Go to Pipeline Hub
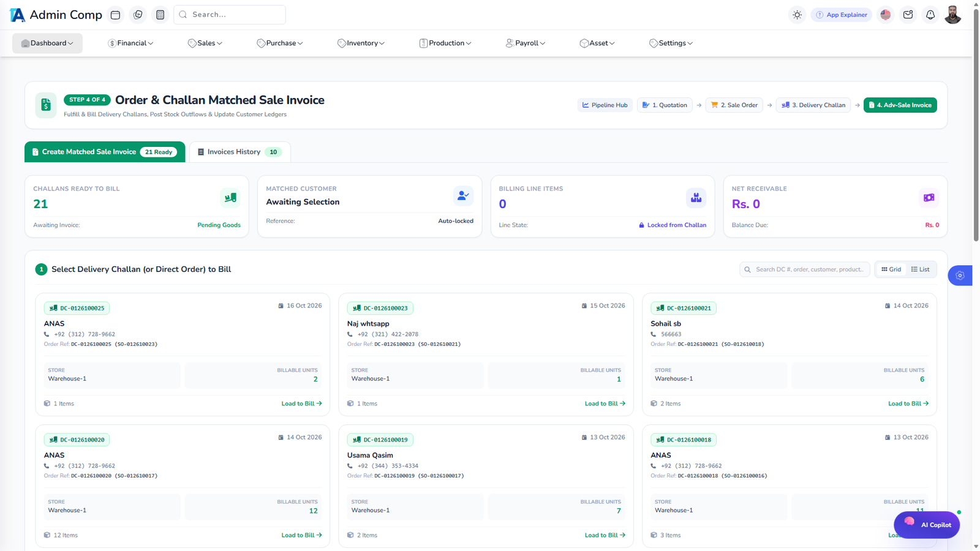This screenshot has height=551, width=980. (x=605, y=105)
